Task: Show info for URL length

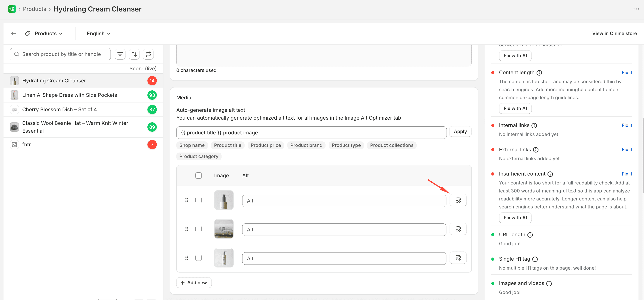Action: click(x=530, y=235)
